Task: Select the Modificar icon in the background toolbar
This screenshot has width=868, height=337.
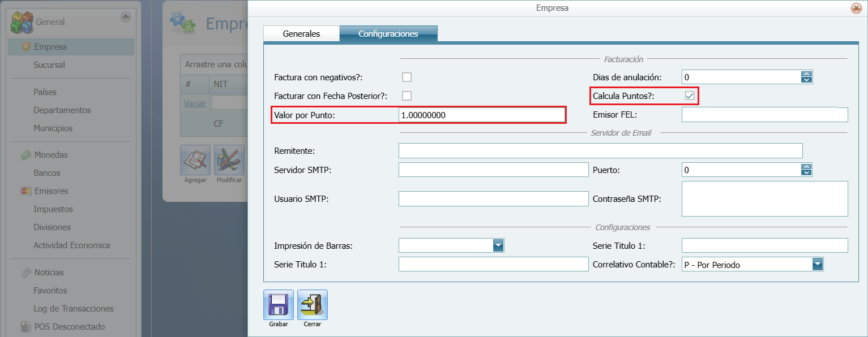Action: tap(229, 159)
